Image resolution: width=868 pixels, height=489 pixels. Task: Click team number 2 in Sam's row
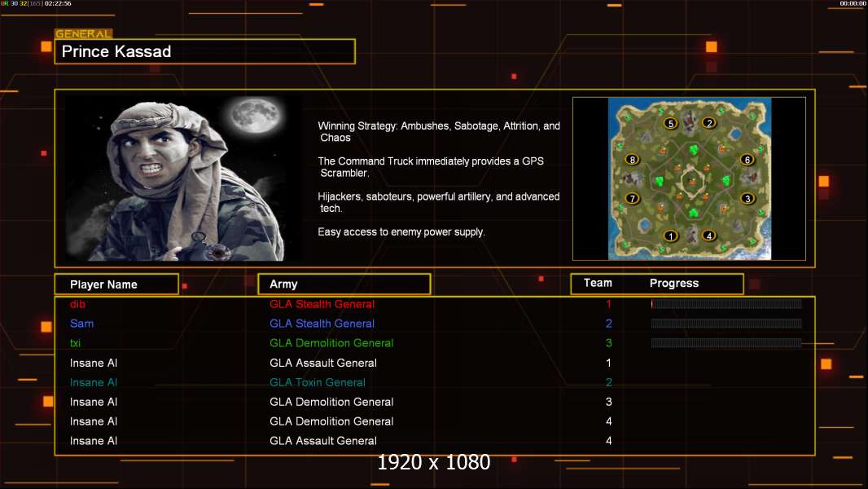point(608,324)
